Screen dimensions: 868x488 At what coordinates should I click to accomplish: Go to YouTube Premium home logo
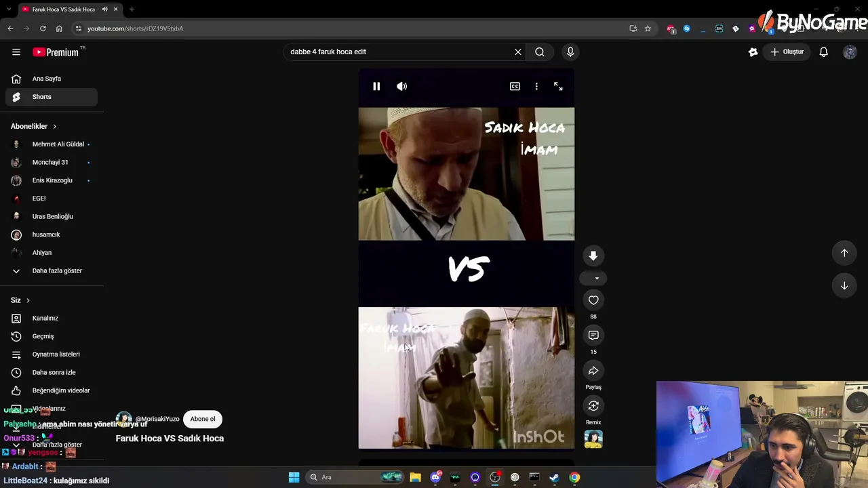coord(56,52)
